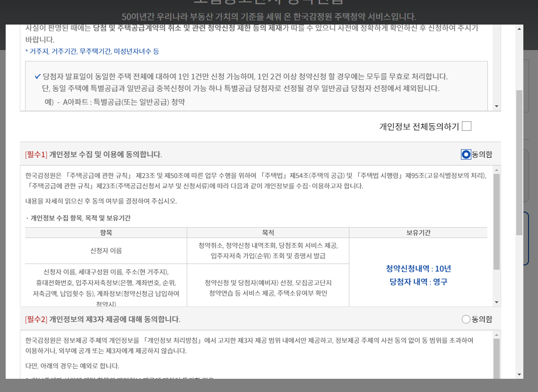Click the '[필수2] 개인정보의 제3자 제공에 대해 동의합니다.' heading
Viewport: 538px width, 392px height.
coord(103,319)
